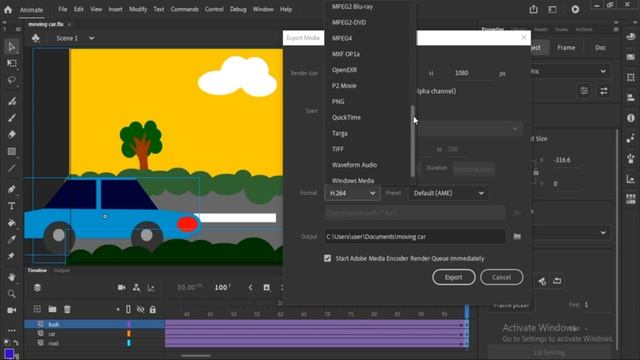Click the Delete layer trash icon
Viewport: 640px width, 360px height.
[x=67, y=309]
